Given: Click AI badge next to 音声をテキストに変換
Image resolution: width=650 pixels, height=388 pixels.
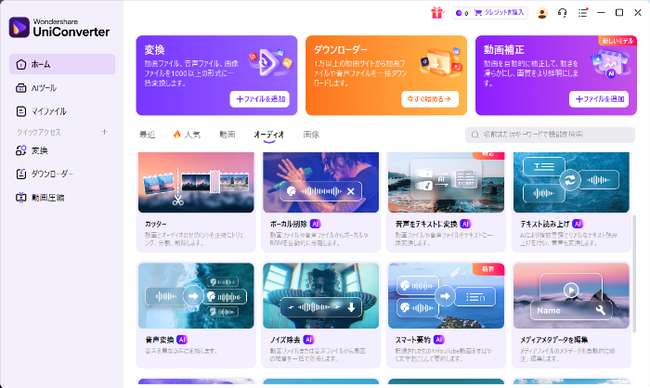Looking at the screenshot, I should click(466, 224).
